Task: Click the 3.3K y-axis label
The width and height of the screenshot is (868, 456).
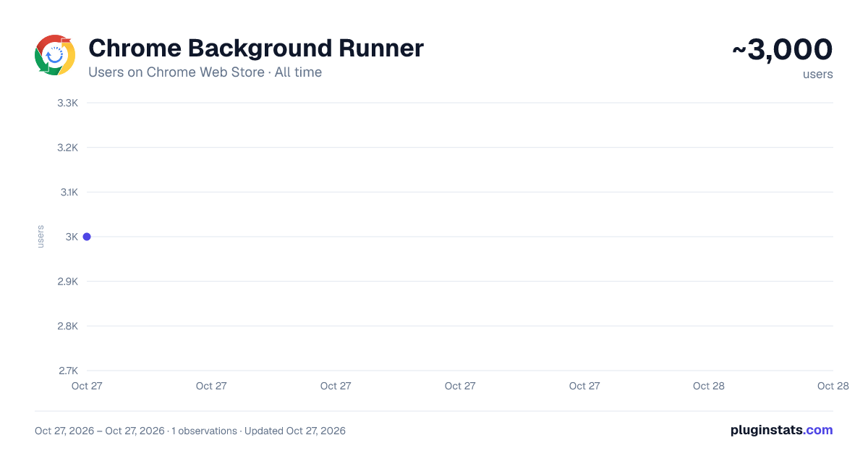Action: pos(67,103)
